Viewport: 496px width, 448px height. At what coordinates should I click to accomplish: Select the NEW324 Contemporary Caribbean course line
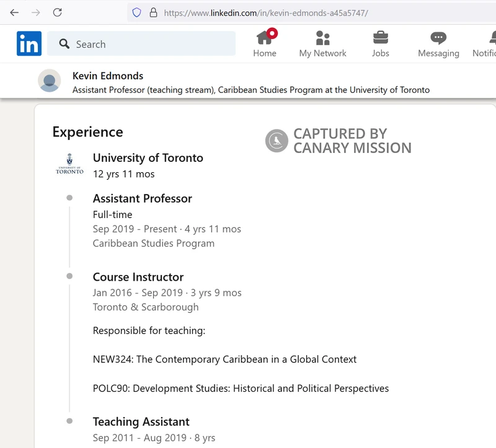click(224, 359)
